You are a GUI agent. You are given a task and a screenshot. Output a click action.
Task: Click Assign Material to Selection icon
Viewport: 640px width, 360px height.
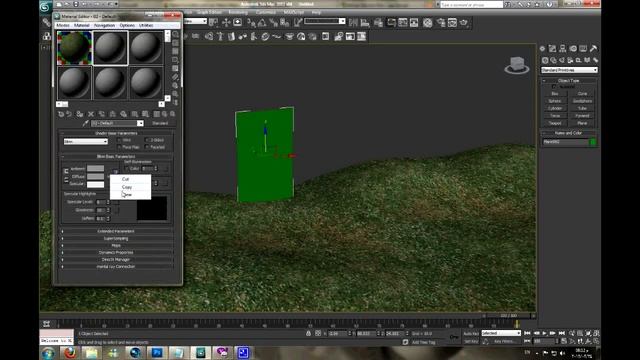point(80,114)
